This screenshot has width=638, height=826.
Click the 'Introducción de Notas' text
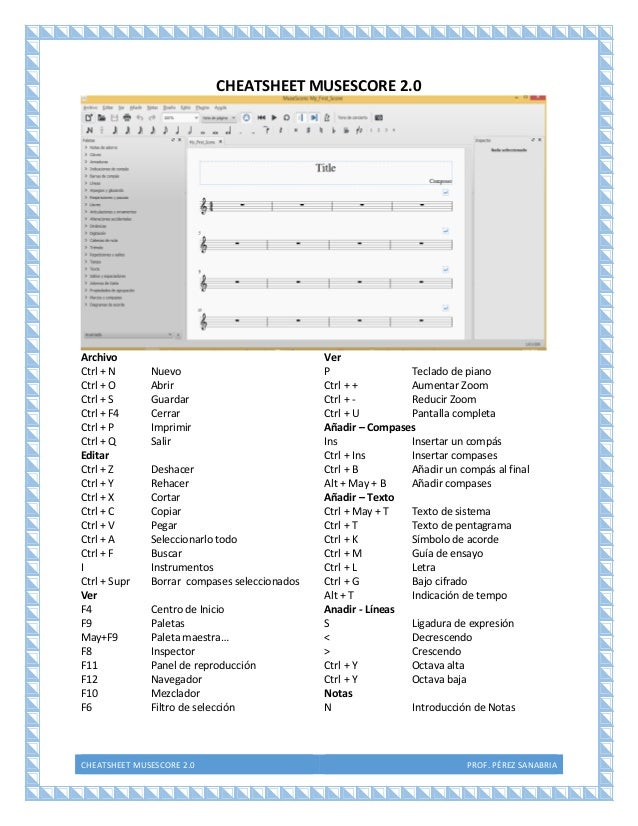pos(464,707)
